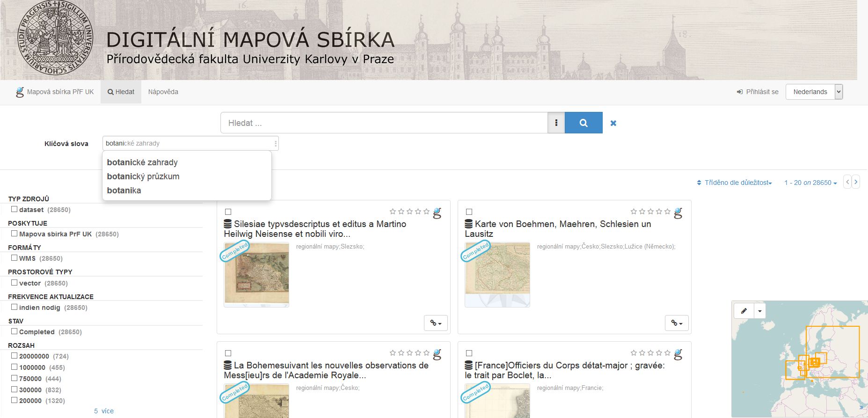The height and width of the screenshot is (418, 868).
Task: Check the indien nodig frequency filter
Action: (x=15, y=307)
